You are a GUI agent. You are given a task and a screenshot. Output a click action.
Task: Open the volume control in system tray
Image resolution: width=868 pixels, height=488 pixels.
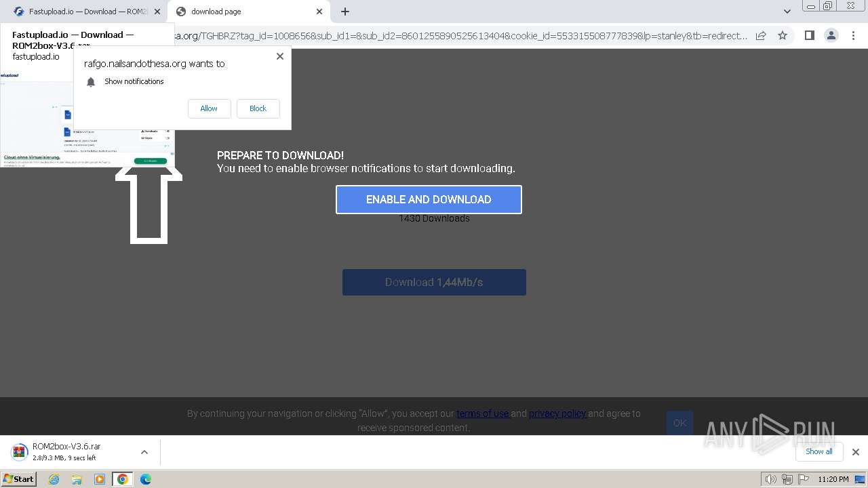click(771, 479)
